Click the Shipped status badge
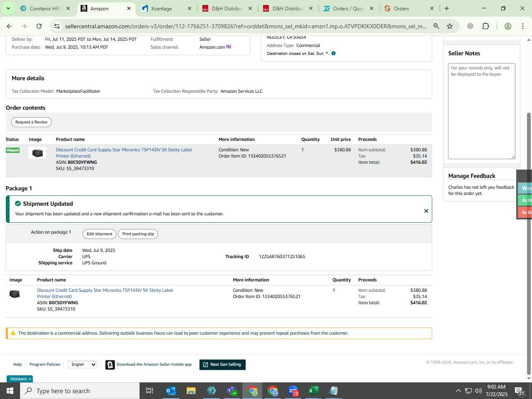Viewport: 532px width, 399px height. [12, 150]
